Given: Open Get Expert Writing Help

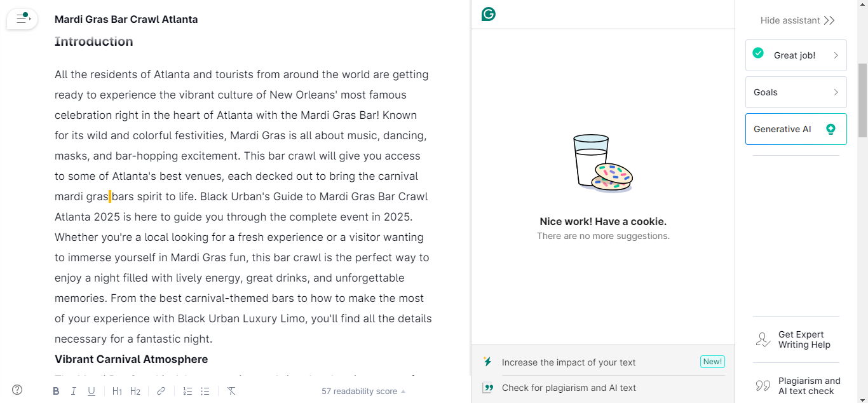Looking at the screenshot, I should 796,339.
